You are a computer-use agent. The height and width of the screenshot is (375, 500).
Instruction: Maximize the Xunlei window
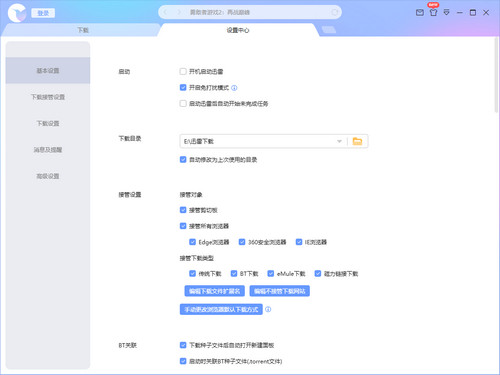coord(473,13)
